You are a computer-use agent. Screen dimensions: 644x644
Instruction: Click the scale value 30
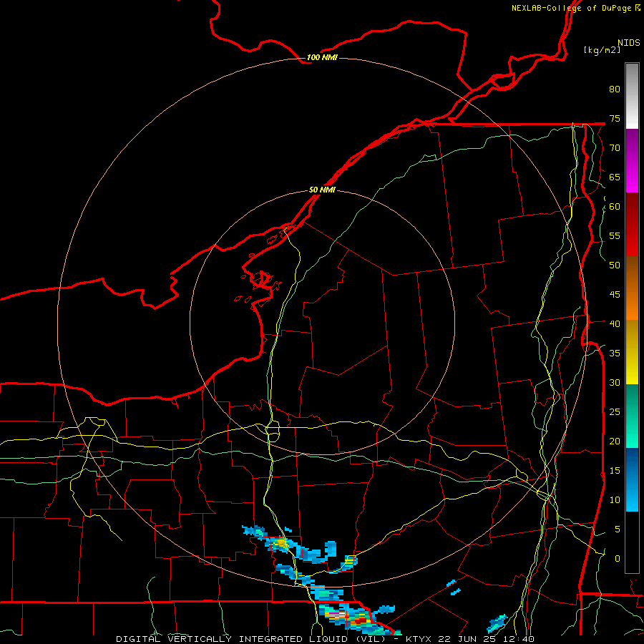tap(615, 383)
